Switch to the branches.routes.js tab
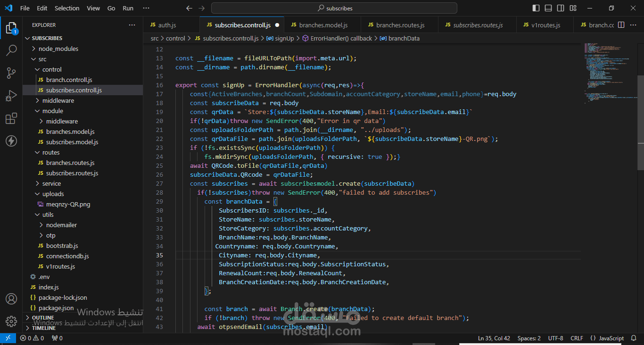Screen dimensions: 644x345 pos(400,25)
